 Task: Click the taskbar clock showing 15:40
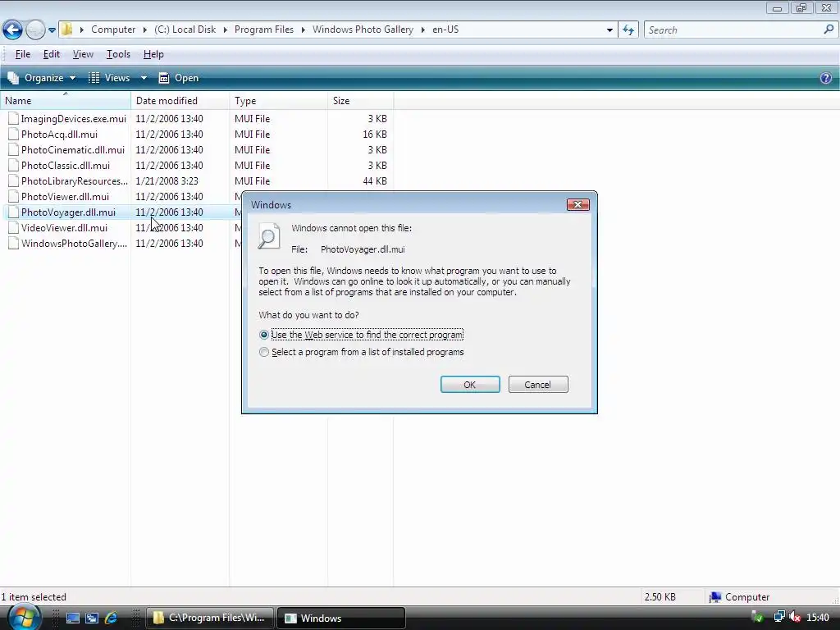pos(818,618)
